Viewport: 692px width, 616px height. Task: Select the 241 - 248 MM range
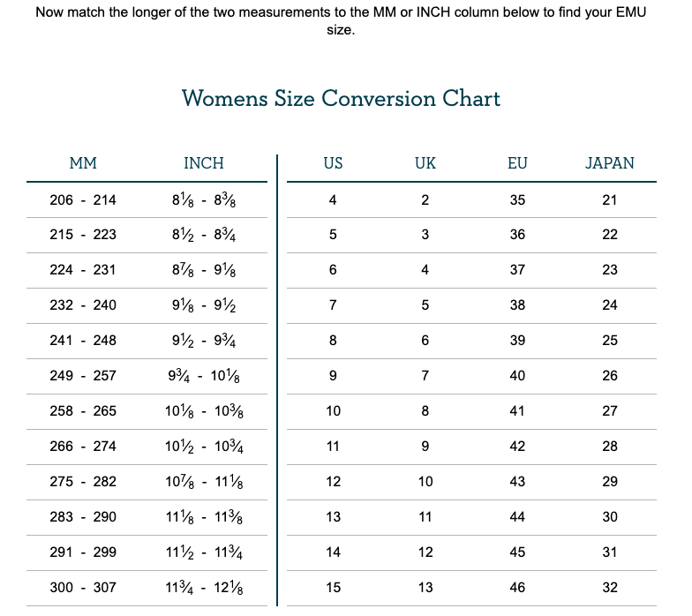click(83, 341)
